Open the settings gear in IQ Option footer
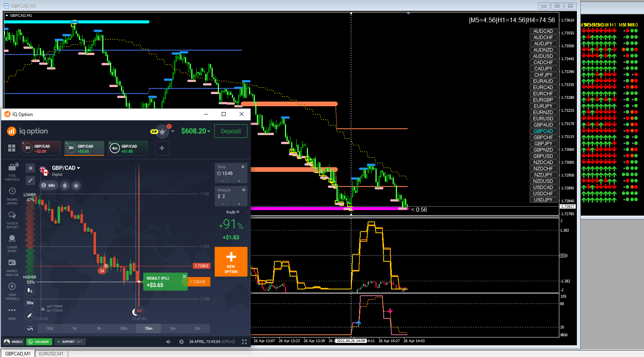The width and height of the screenshot is (644, 357). (181, 342)
